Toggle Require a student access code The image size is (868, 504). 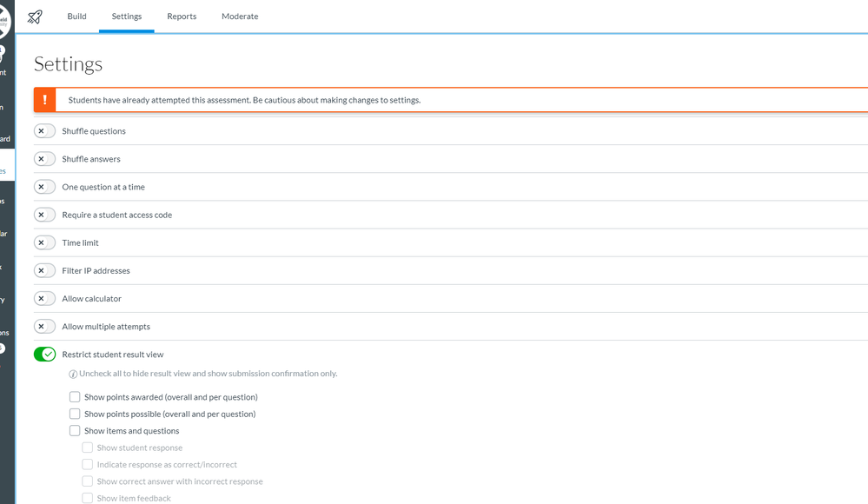click(44, 215)
